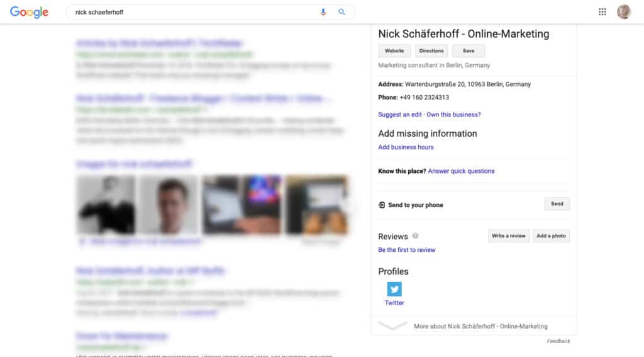644x357 pixels.
Task: Click the Reviews help question icon
Action: 415,235
